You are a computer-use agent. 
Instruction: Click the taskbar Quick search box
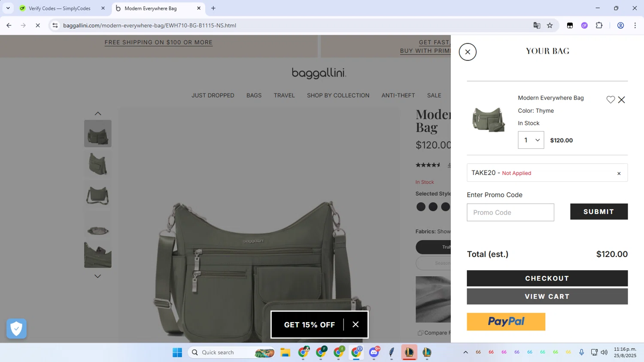[x=231, y=352]
